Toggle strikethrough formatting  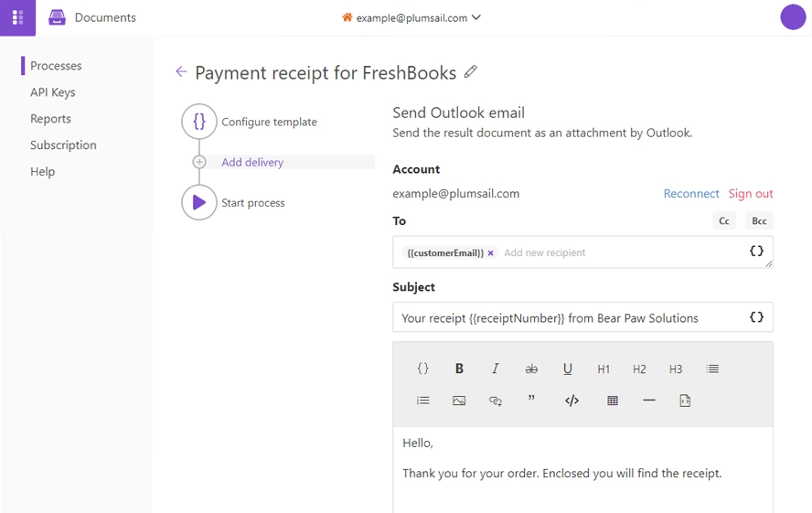point(531,369)
